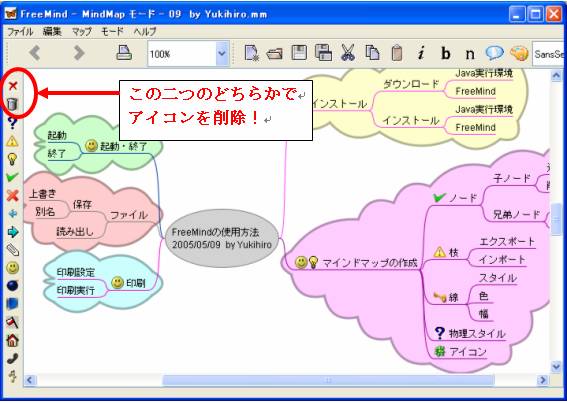This screenshot has height=403, width=567.
Task: Click the small red X remove-last-icon button
Action: 13,86
